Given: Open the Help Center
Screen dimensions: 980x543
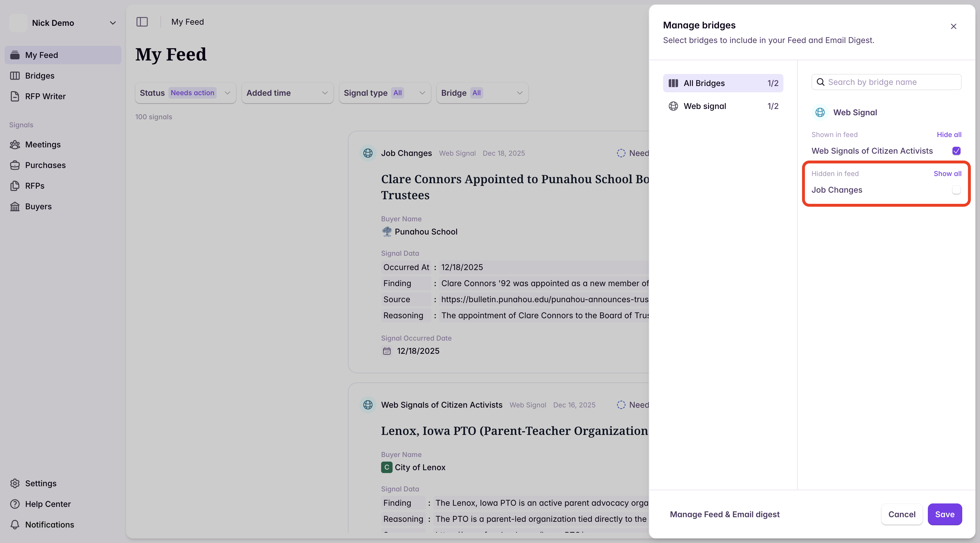Looking at the screenshot, I should pos(48,504).
